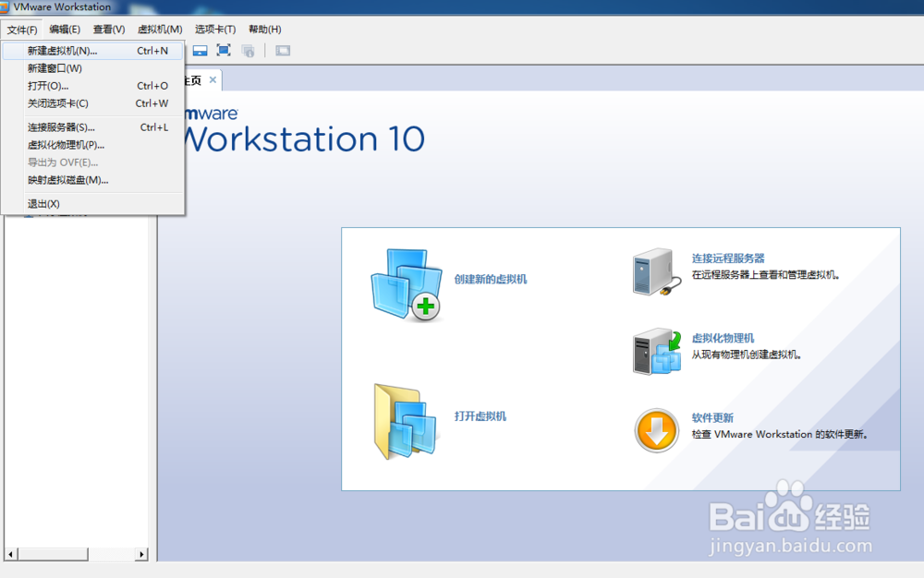The width and height of the screenshot is (924, 578).
Task: Choose 映射虚拟磁盘(M)... menu entry
Action: 93,180
